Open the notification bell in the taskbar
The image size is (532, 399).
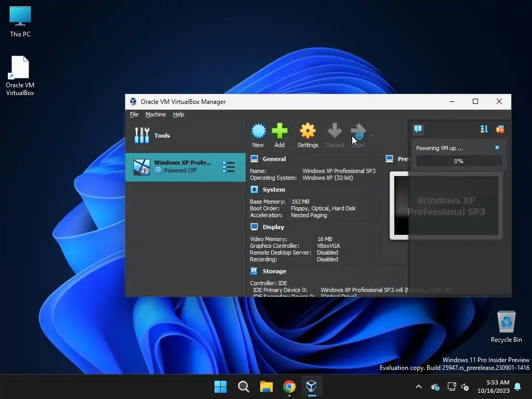click(x=518, y=387)
